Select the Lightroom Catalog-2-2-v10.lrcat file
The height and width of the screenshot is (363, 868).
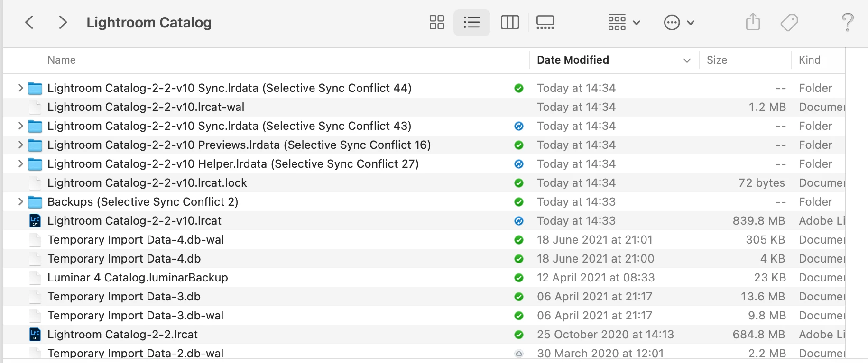pos(134,221)
